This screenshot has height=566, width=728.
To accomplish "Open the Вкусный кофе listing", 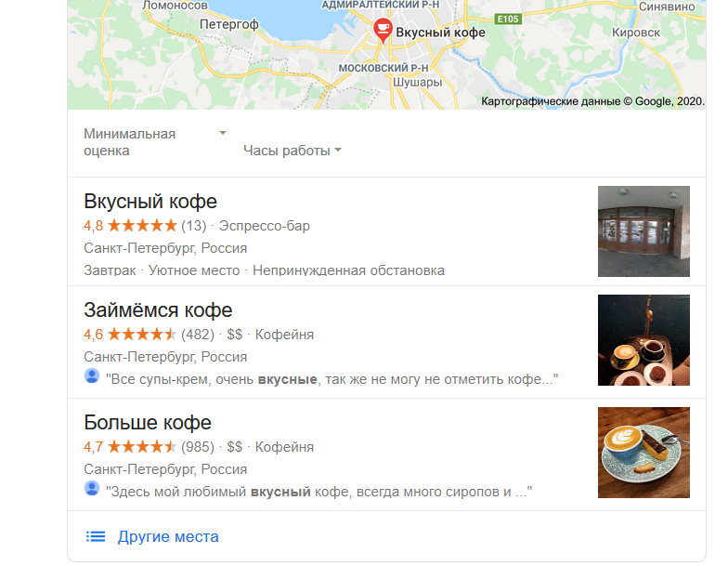I will point(150,202).
